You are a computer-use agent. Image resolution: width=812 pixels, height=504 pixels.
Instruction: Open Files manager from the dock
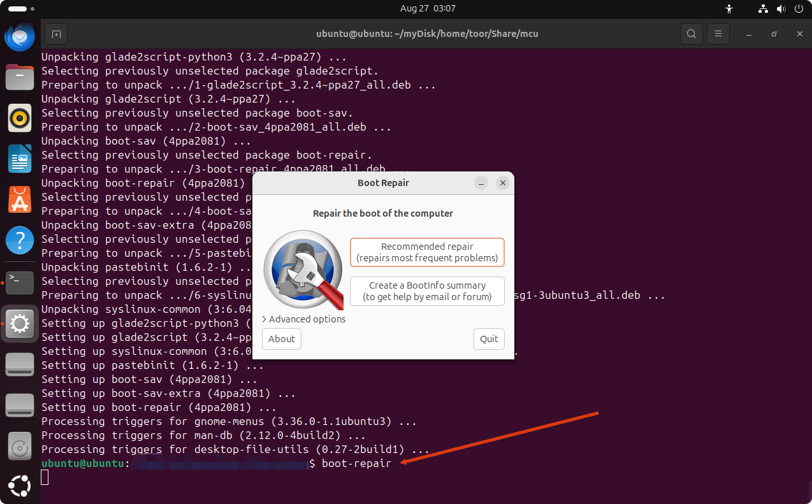coord(20,77)
